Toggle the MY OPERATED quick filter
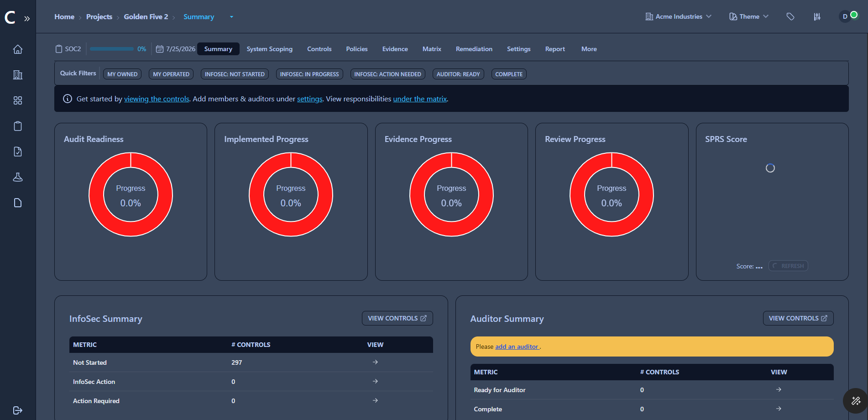The image size is (868, 420). click(171, 74)
